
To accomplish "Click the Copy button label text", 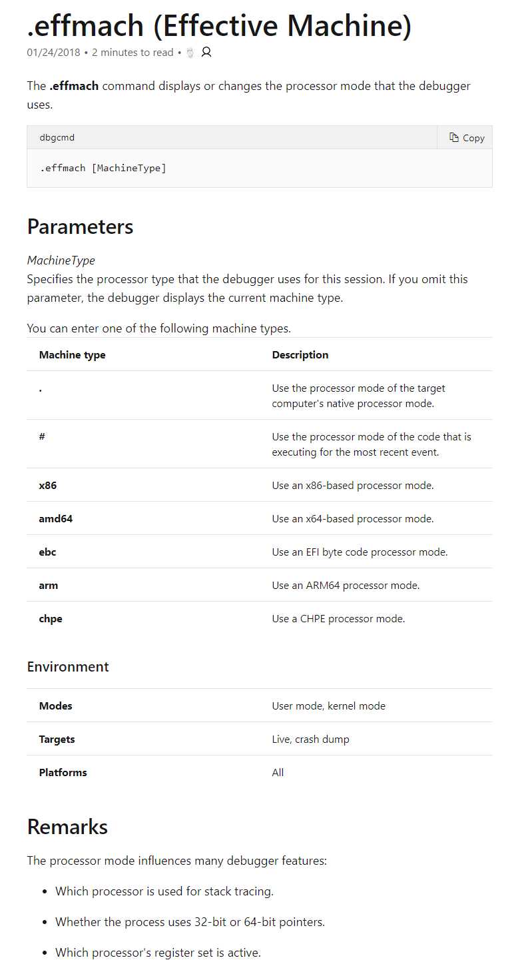I will coord(473,138).
